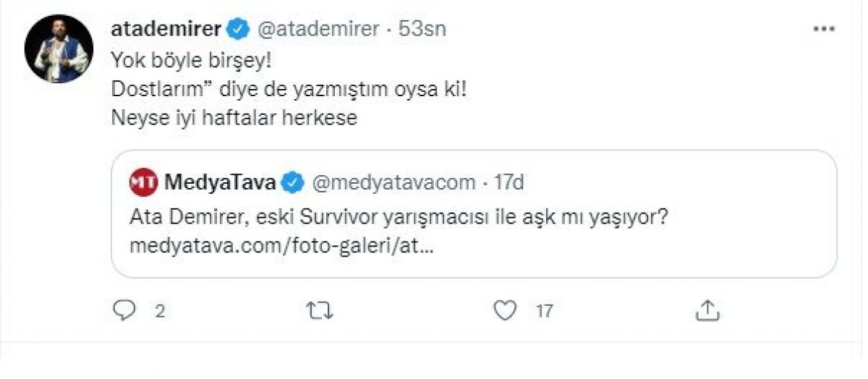
Task: Open the share icon for this tweet
Action: click(x=706, y=311)
